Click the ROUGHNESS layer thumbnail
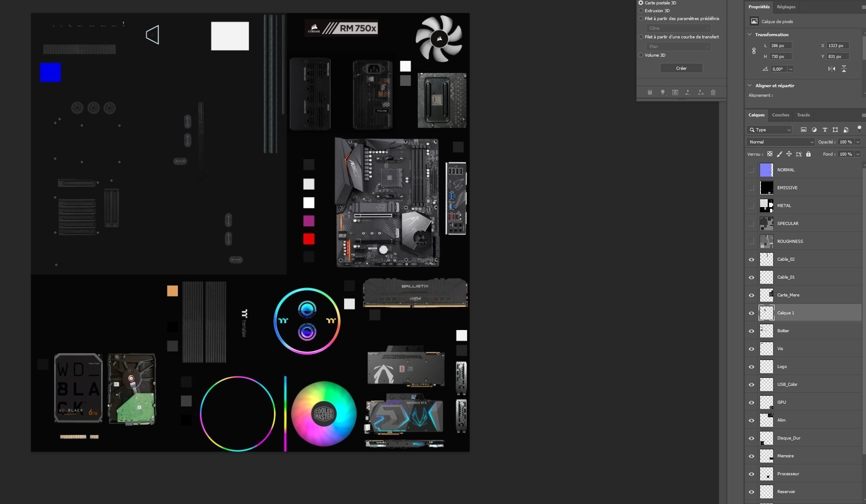866x504 pixels. pos(766,241)
